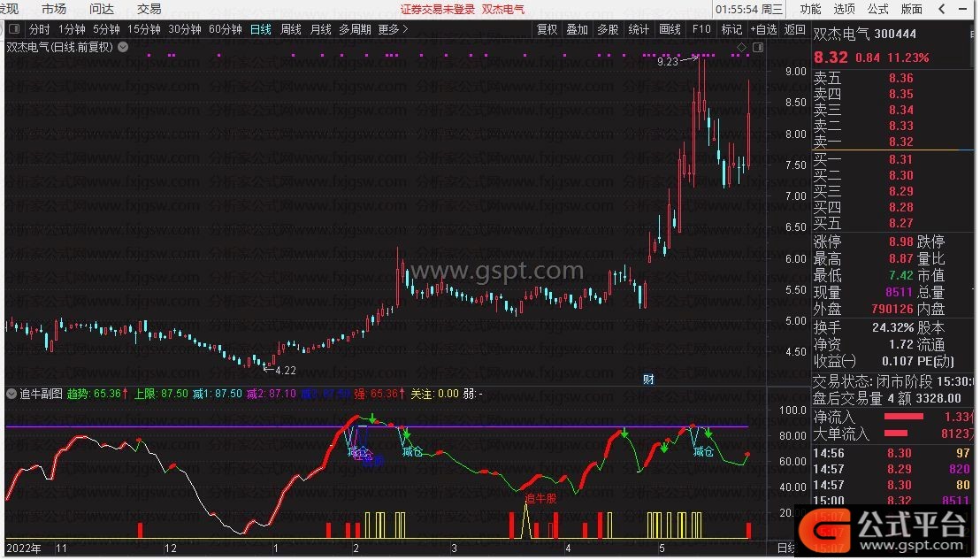Click the 涨停 value 8.98
Screen dimensions: 980x560
coord(900,242)
